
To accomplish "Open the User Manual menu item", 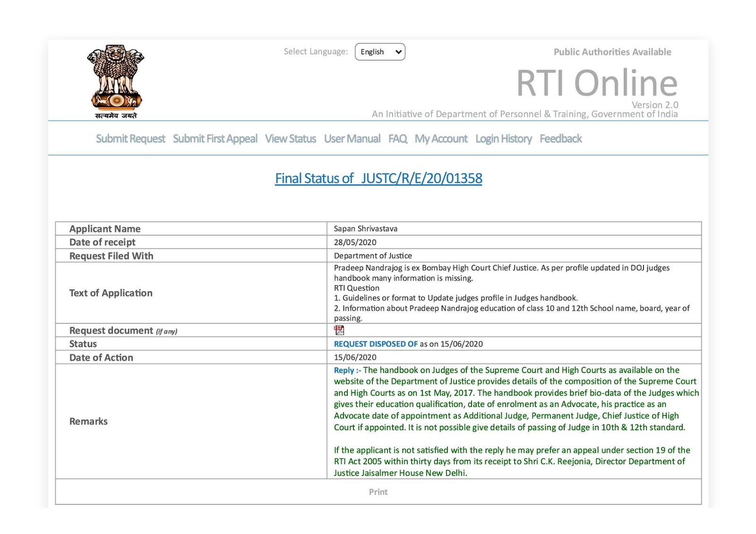I will [x=352, y=139].
